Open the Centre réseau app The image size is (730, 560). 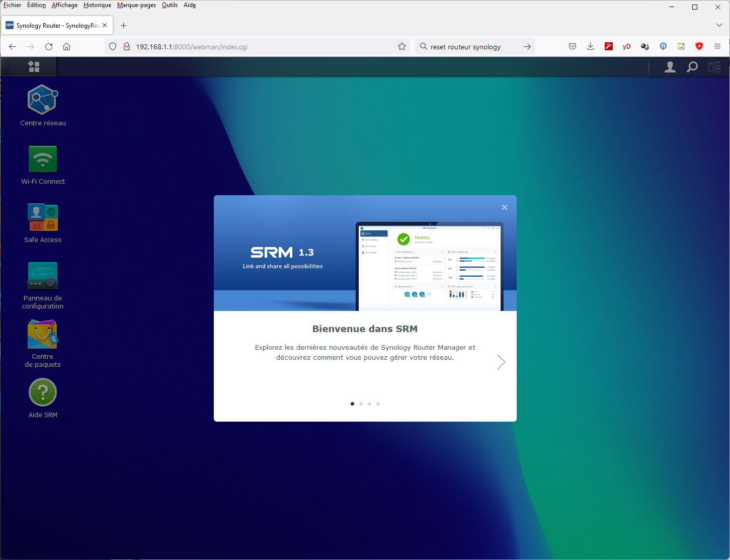43,100
